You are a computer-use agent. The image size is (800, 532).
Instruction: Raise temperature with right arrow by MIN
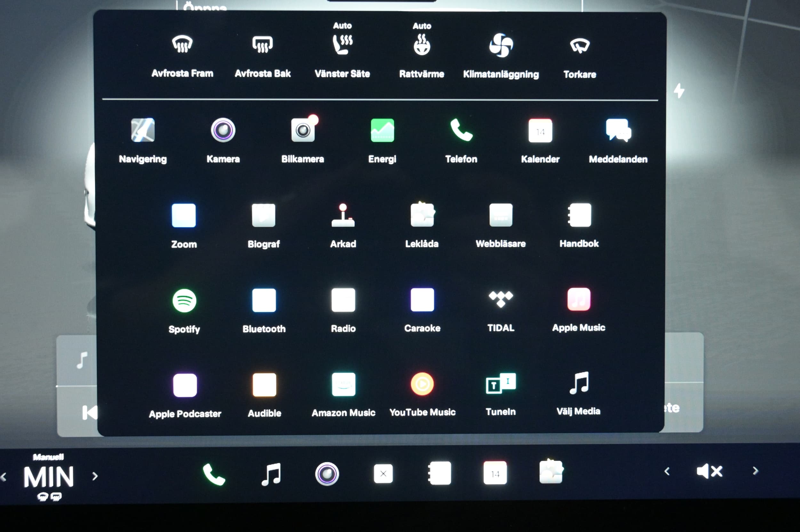(x=95, y=476)
